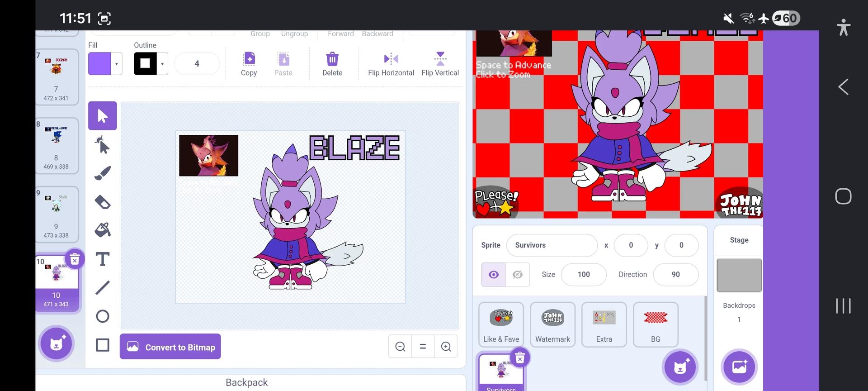Select the Like & Fave sprite
The height and width of the screenshot is (391, 868).
tap(501, 324)
